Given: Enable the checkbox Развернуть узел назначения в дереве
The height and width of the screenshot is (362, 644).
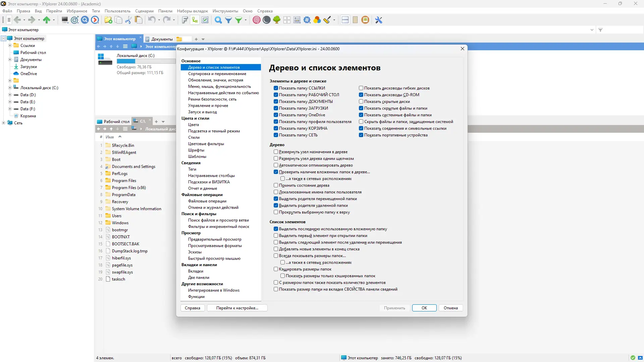Looking at the screenshot, I should coord(276,152).
